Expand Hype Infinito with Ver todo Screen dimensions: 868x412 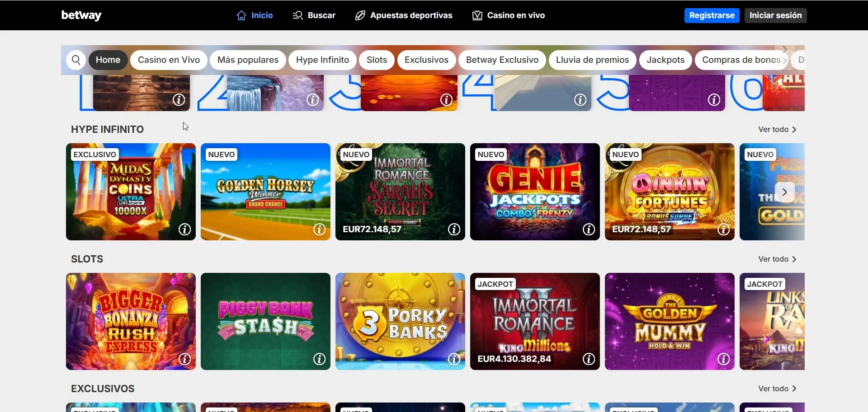777,130
